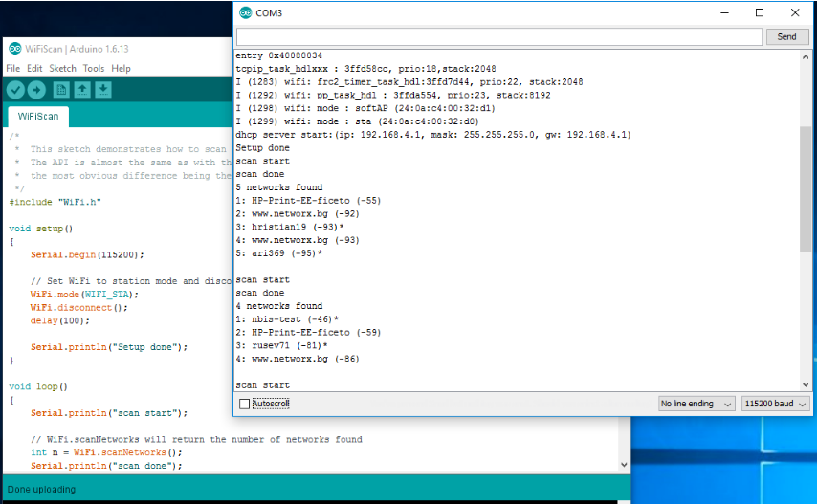Image resolution: width=818 pixels, height=504 pixels.
Task: Click 'Serial.begin(115200);' in the code editor
Action: (x=87, y=254)
